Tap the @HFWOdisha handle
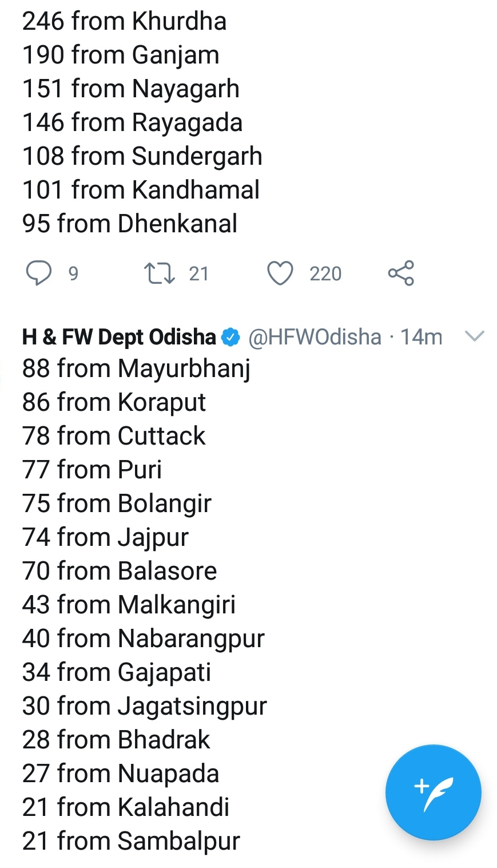The width and height of the screenshot is (497, 868). (315, 338)
